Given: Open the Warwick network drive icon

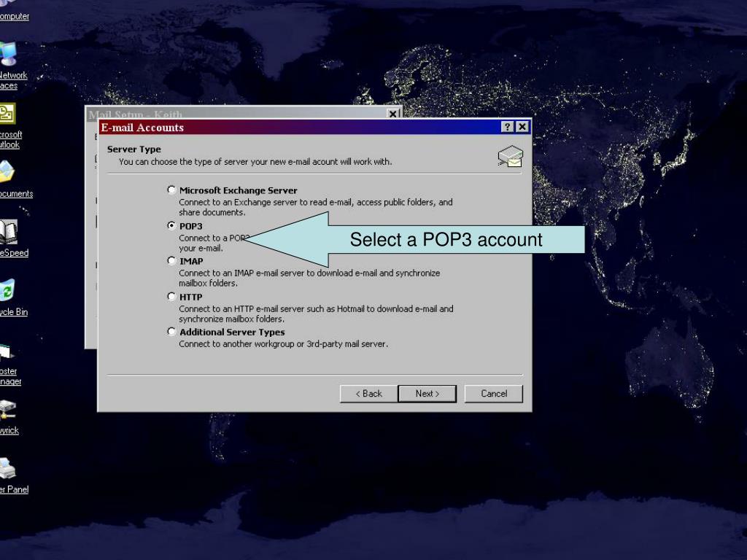Looking at the screenshot, I should point(9,417).
